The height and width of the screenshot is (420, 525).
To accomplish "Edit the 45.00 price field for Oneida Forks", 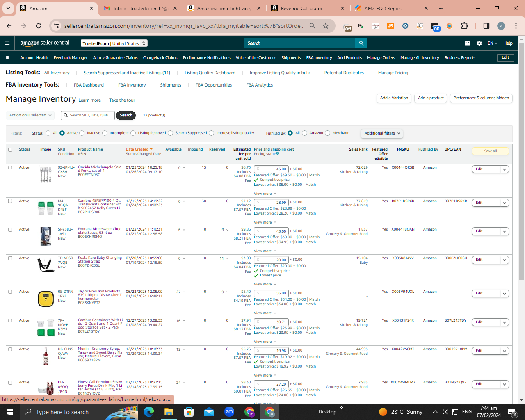I will (x=272, y=169).
